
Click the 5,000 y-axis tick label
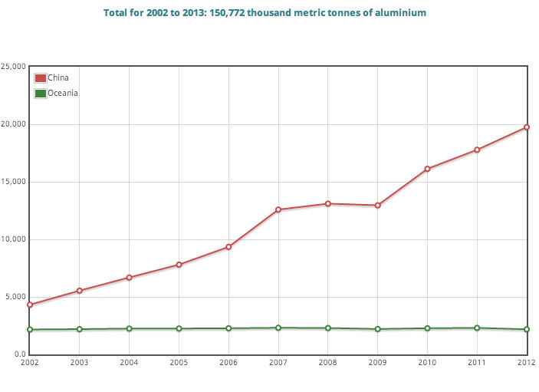coord(16,298)
